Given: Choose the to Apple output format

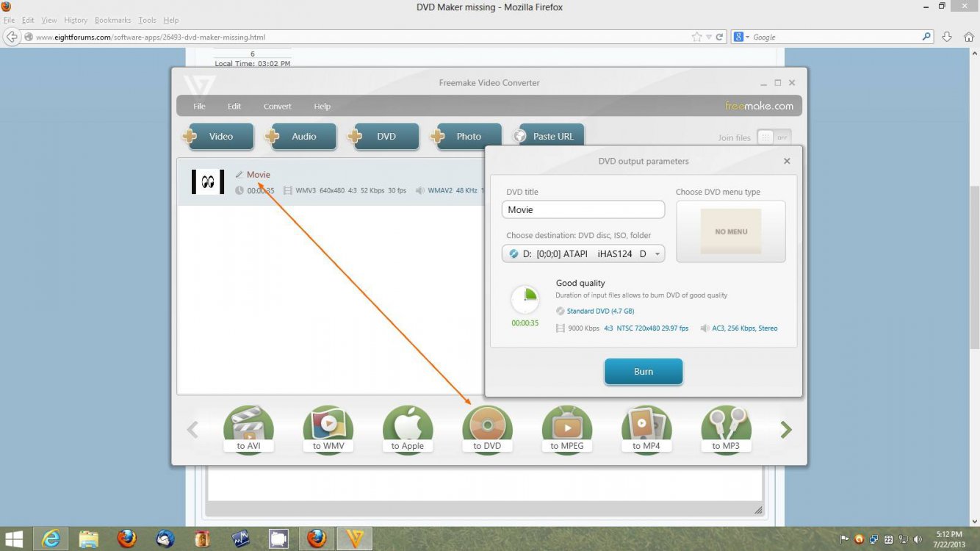Looking at the screenshot, I should pos(408,429).
